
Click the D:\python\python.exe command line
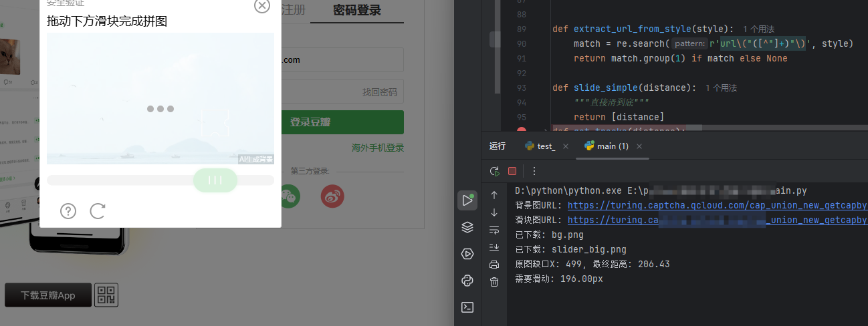pyautogui.click(x=661, y=190)
